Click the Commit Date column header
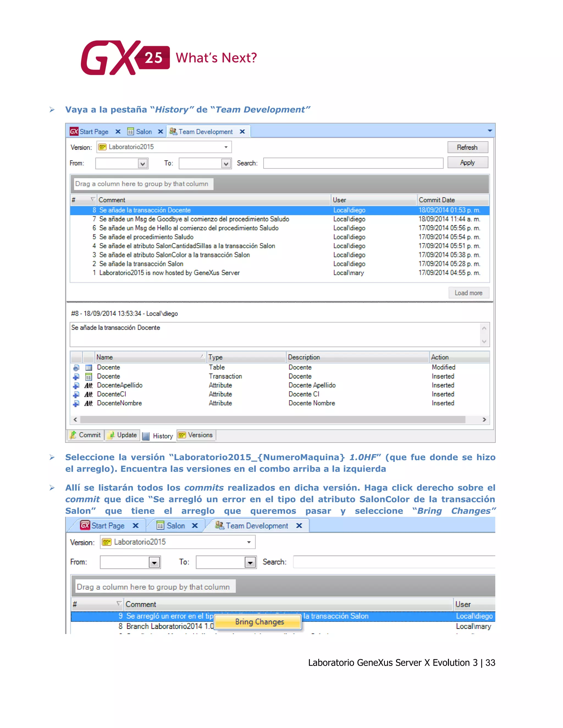The height and width of the screenshot is (728, 563). tap(453, 200)
